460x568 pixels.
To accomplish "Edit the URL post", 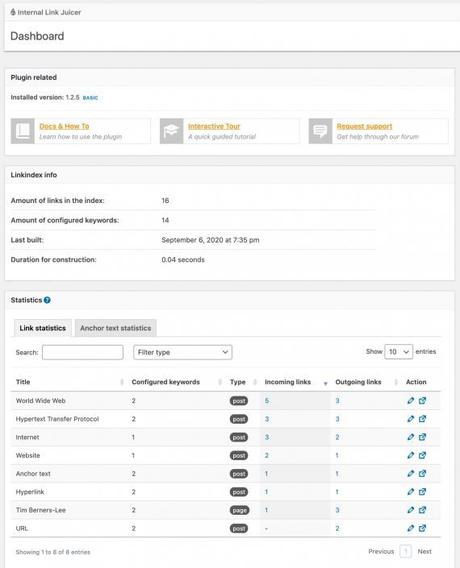I will pyautogui.click(x=410, y=528).
